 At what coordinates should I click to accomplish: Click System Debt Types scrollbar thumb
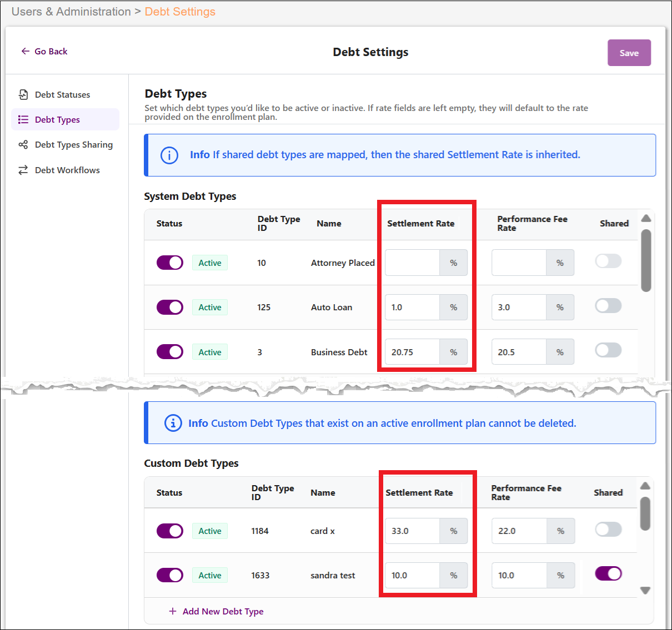[x=646, y=260]
